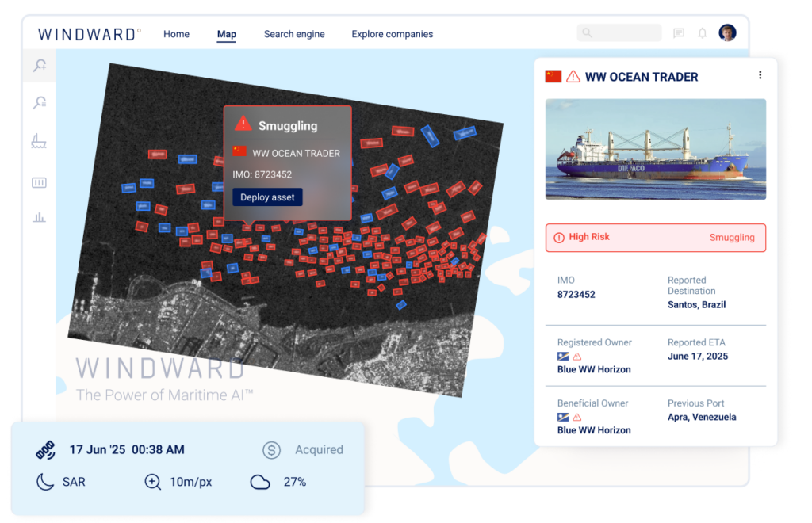
Task: Click the moon SAR icon
Action: [x=45, y=482]
